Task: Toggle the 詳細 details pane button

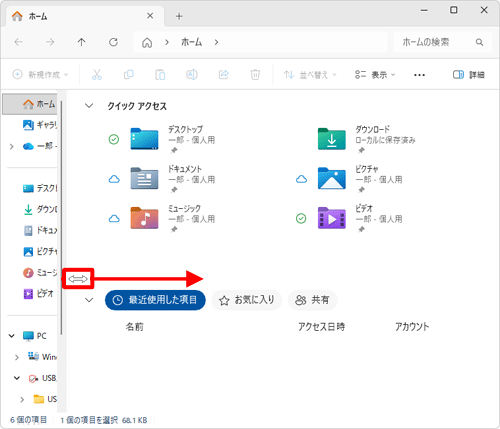Action: click(x=468, y=75)
